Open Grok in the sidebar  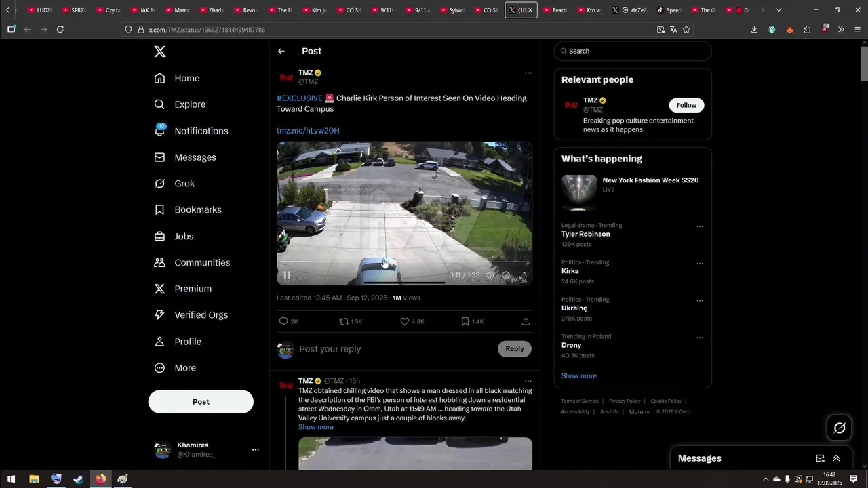tap(174, 184)
